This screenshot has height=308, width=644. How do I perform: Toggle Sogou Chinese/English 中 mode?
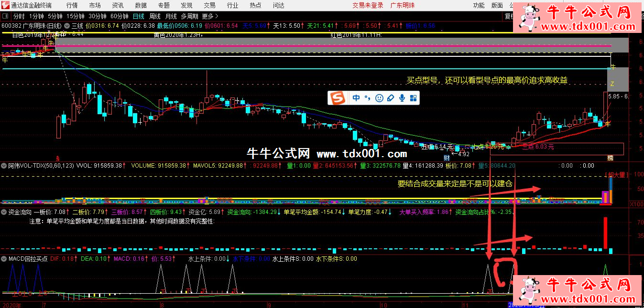(x=356, y=98)
